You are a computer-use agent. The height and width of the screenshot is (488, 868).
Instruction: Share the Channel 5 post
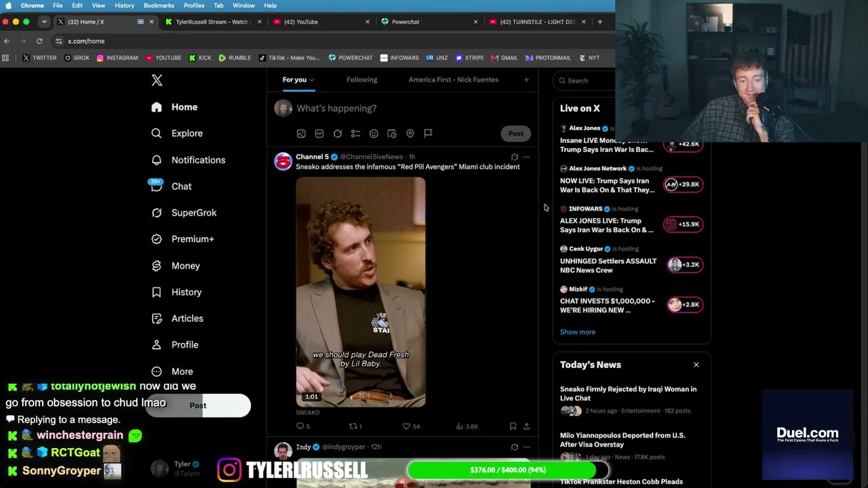click(526, 426)
